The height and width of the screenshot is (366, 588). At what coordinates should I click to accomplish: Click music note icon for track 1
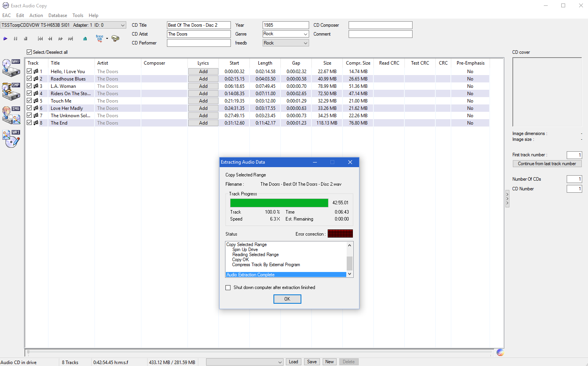coord(36,71)
